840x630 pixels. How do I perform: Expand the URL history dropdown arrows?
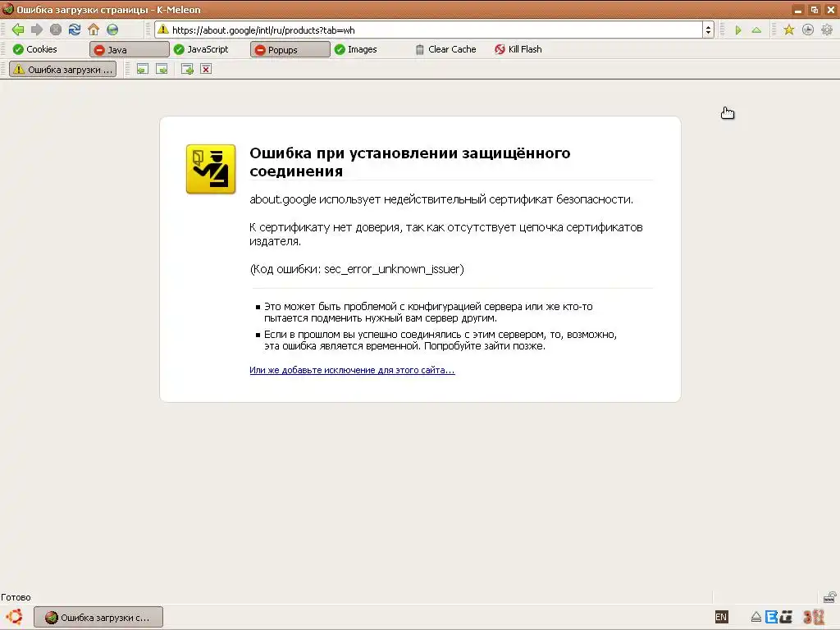708,30
